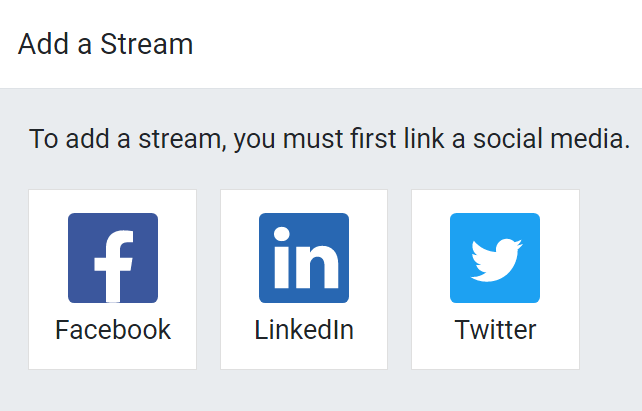Link a Facebook account via its card
Screen dimensions: 642x411
(113, 279)
